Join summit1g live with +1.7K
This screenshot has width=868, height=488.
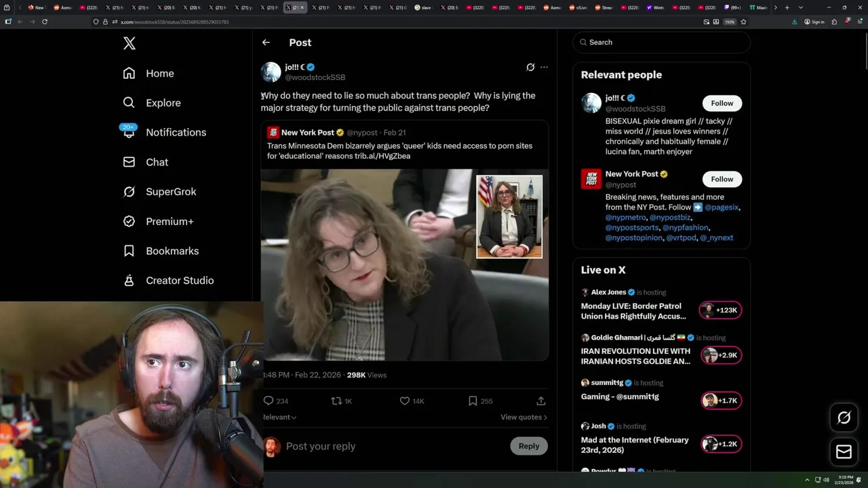coord(720,401)
